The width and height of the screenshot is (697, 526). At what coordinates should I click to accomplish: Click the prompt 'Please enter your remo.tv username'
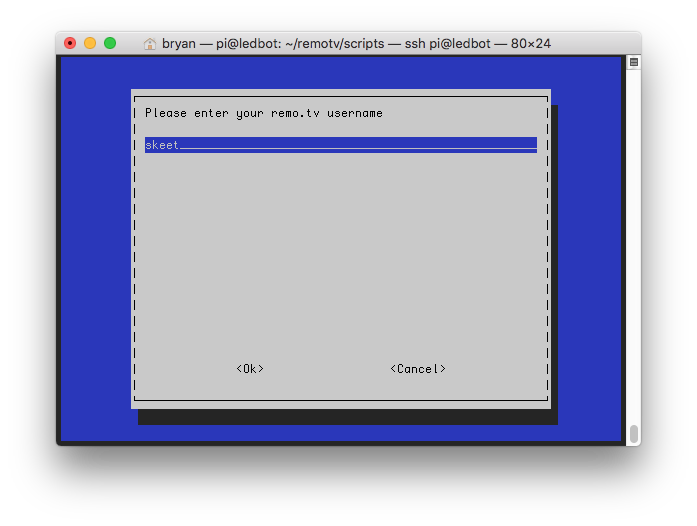(264, 113)
